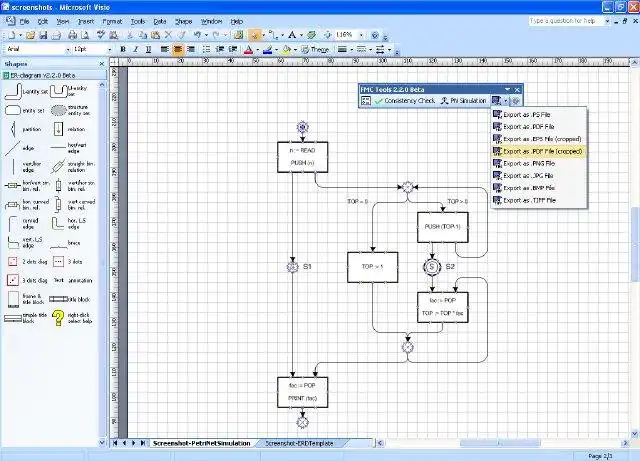Select the 3 dots shape in the stencil
This screenshot has height=461, width=640.
pyautogui.click(x=68, y=261)
